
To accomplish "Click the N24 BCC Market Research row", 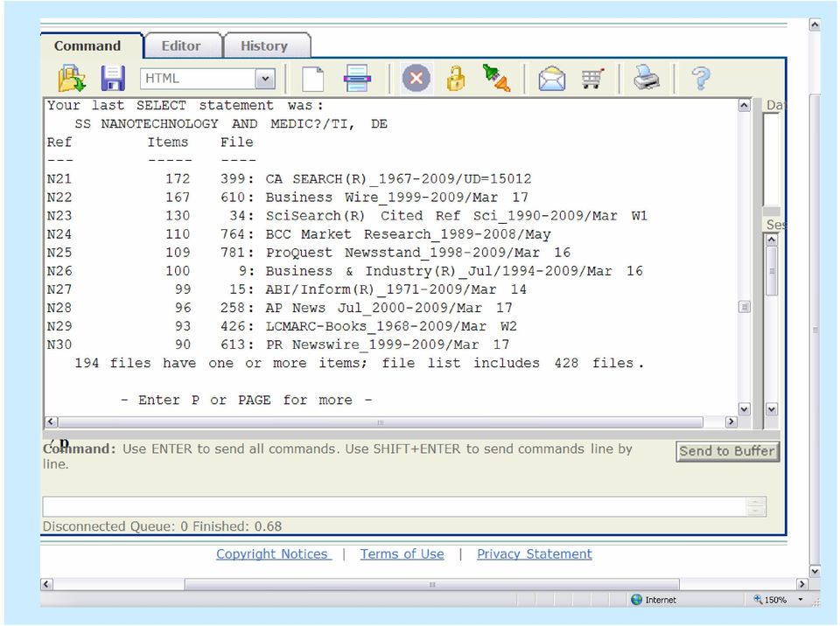I will [x=299, y=234].
